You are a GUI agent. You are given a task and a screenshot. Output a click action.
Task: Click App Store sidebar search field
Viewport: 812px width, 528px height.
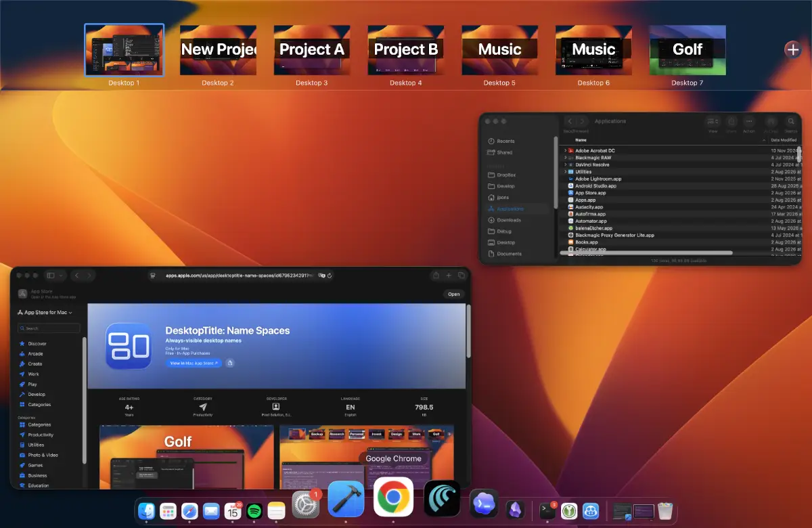coord(49,328)
